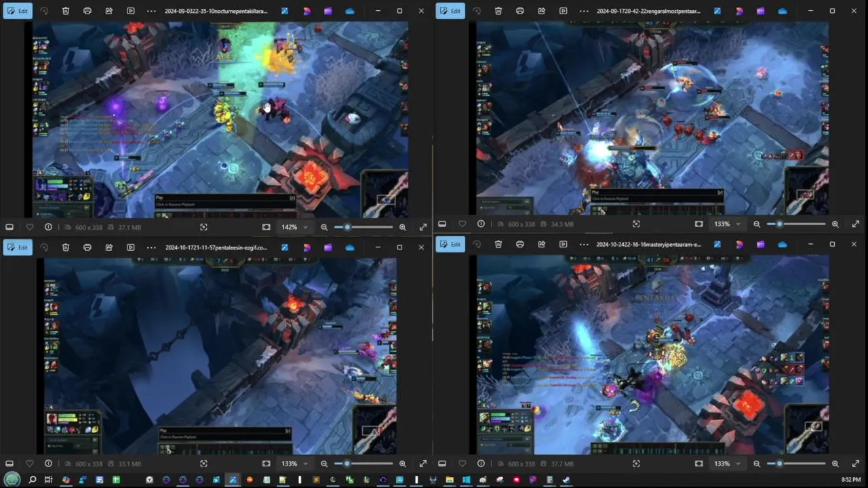The width and height of the screenshot is (868, 488).
Task: Enter fullscreen in the masteryipenta window
Action: 856,464
